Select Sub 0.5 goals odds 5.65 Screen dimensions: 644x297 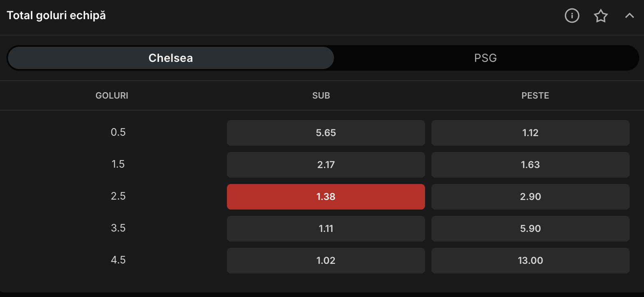point(326,133)
